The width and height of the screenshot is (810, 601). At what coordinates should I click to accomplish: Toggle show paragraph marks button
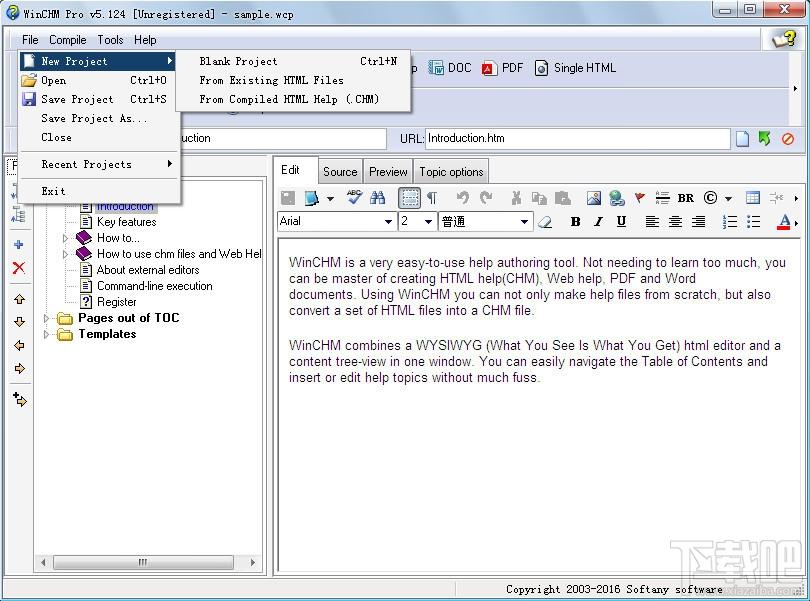[432, 197]
